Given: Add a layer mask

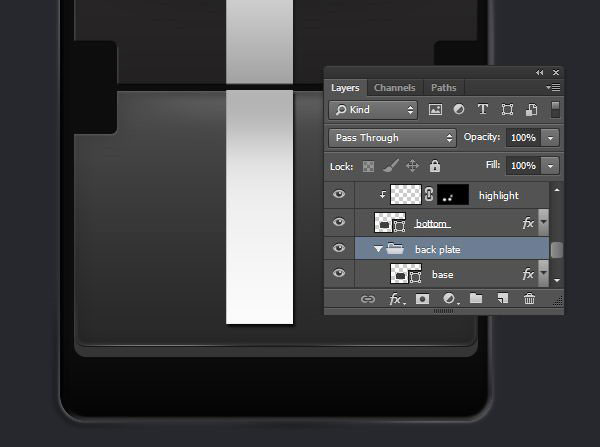Looking at the screenshot, I should 423,298.
